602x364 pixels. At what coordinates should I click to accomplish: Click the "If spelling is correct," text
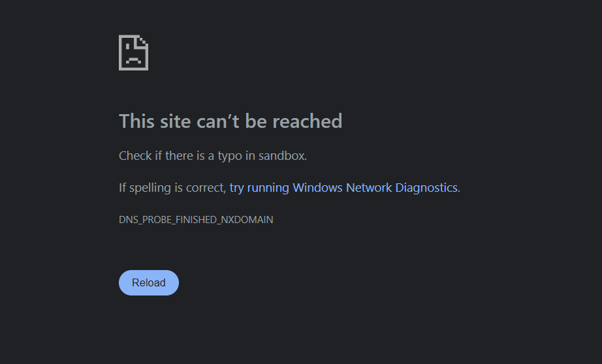coord(172,188)
